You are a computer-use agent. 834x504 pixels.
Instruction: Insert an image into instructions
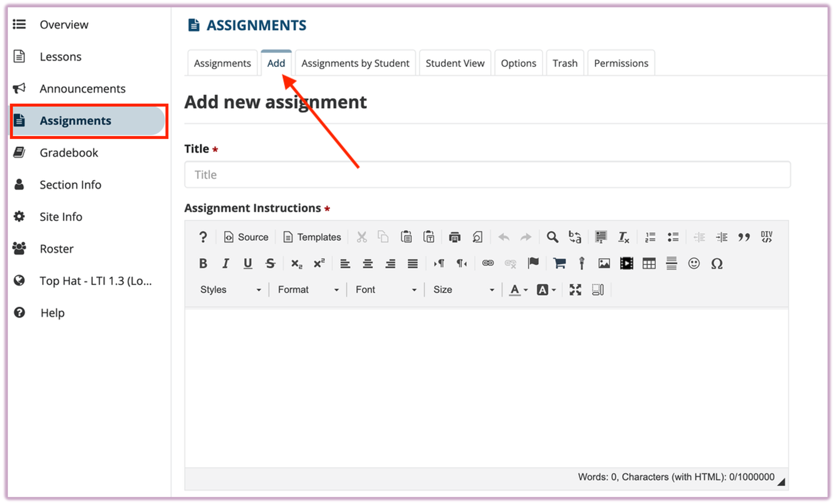[604, 263]
